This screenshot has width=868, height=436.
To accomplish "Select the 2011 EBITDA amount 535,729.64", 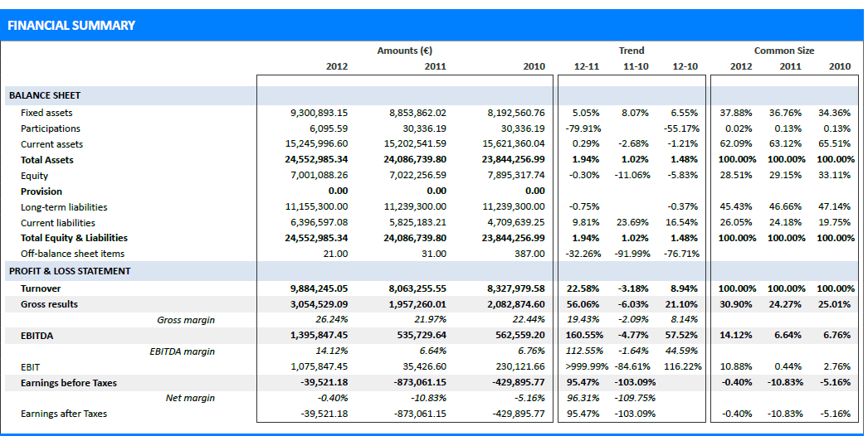I will 417,336.
